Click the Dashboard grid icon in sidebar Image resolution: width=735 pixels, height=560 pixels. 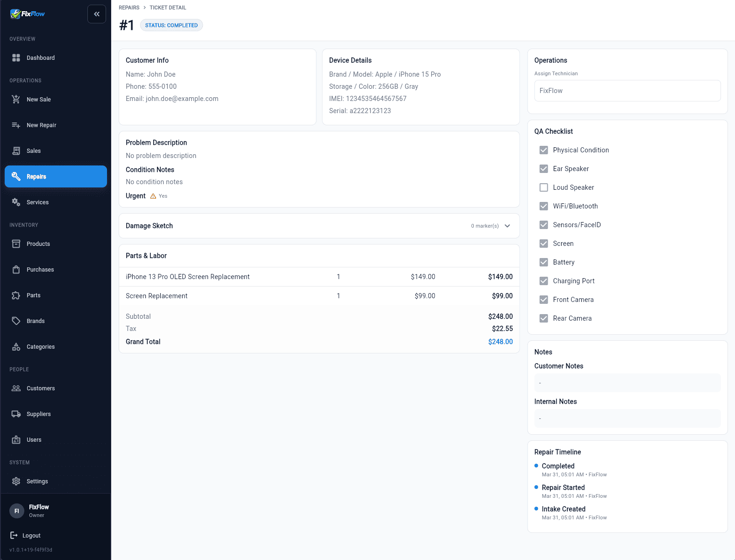click(x=16, y=57)
